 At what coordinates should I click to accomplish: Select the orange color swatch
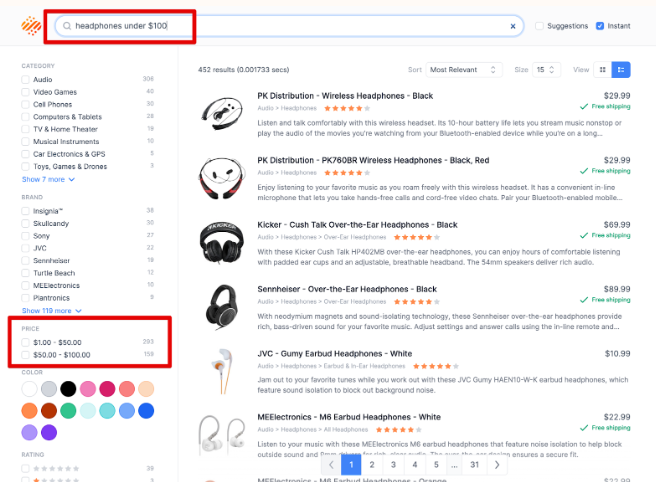coord(29,411)
